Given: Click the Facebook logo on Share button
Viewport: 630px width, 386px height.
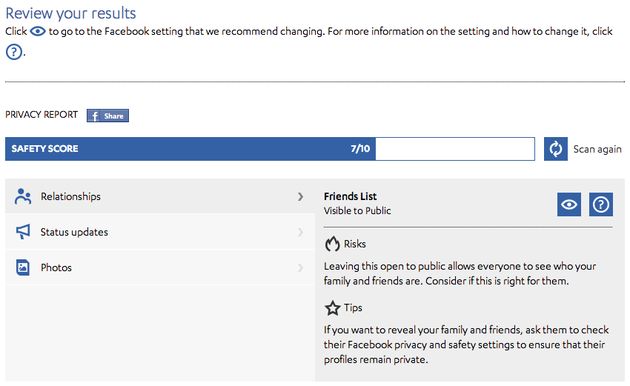Looking at the screenshot, I should click(x=95, y=116).
